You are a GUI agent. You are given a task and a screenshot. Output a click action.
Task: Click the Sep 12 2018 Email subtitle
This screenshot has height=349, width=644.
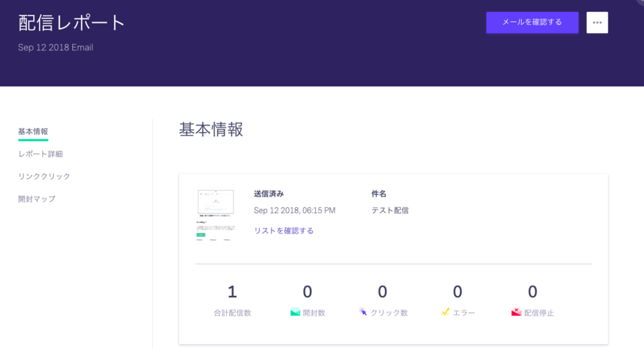[56, 48]
